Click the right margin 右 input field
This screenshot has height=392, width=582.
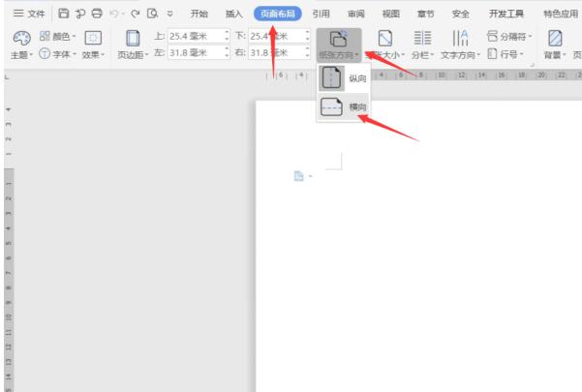[x=277, y=52]
